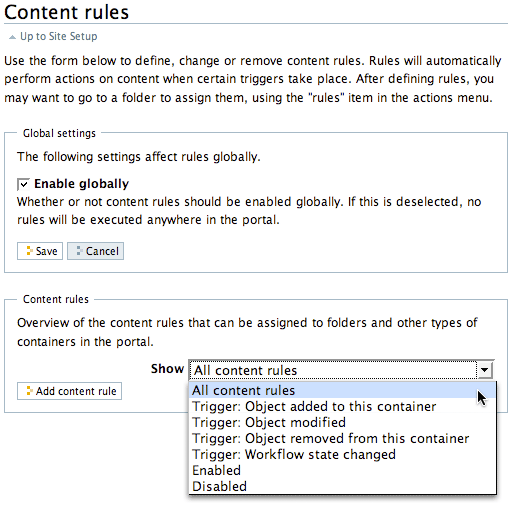The image size is (512, 507).
Task: Click the bullet icon on the Cancel button
Action: 79,251
